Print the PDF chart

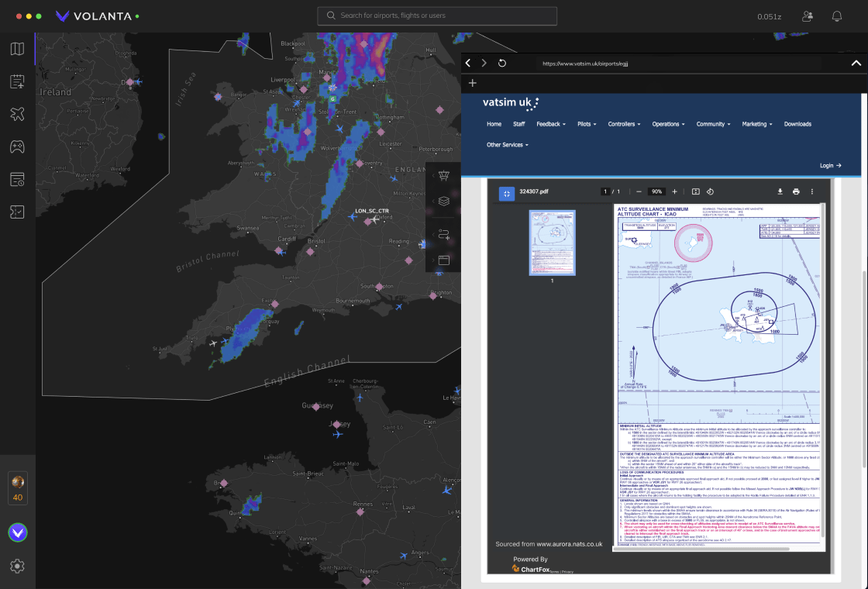point(796,191)
